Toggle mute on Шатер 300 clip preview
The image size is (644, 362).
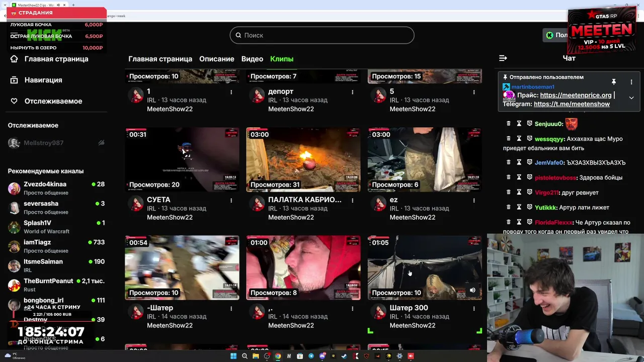tap(472, 290)
